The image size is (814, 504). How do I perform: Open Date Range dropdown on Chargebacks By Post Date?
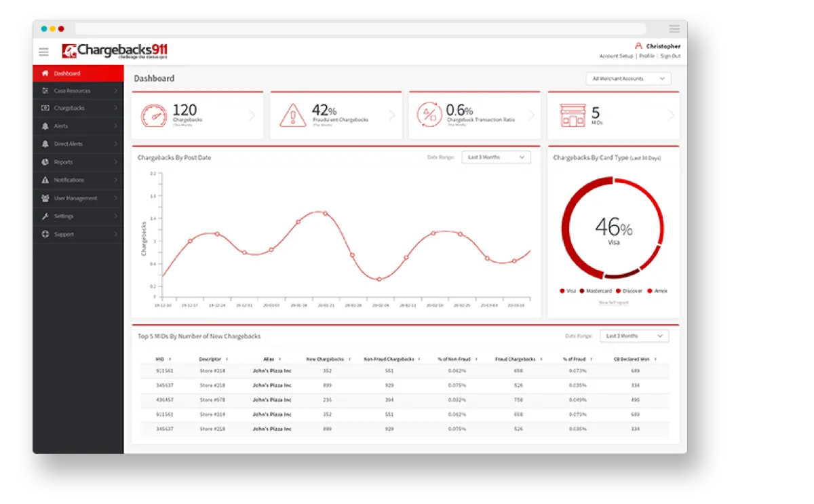click(496, 157)
